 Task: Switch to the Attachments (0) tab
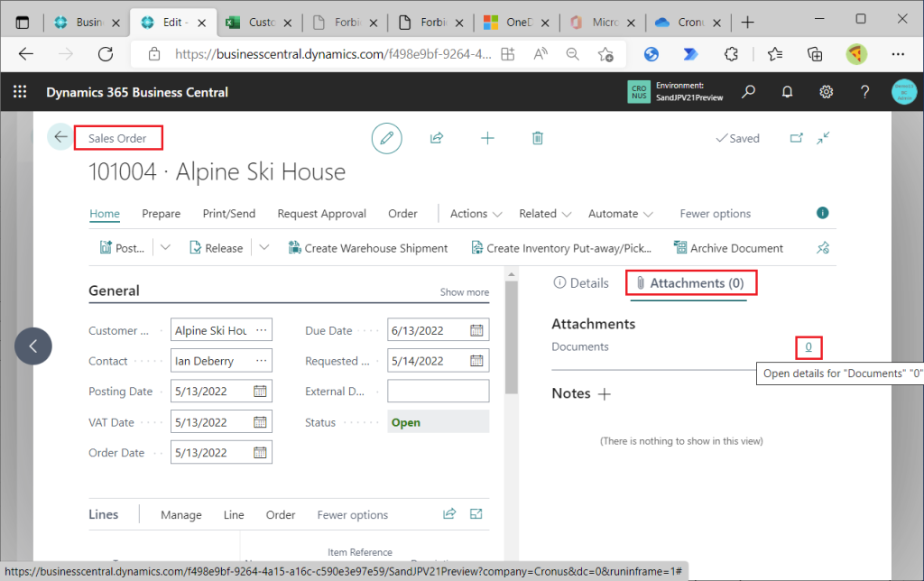pyautogui.click(x=690, y=283)
